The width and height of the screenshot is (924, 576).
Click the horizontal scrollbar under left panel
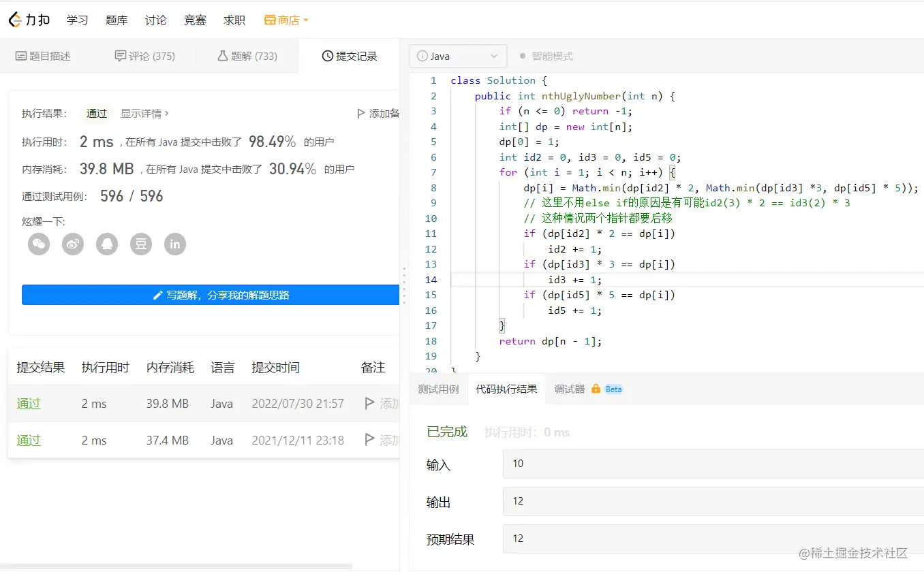176,566
